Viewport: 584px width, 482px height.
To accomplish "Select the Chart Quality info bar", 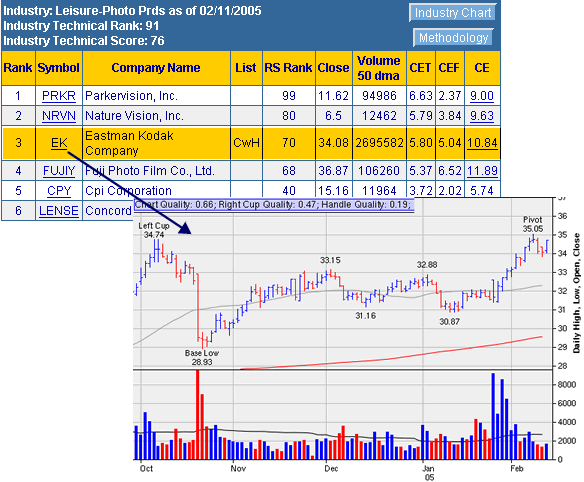I will pyautogui.click(x=274, y=204).
